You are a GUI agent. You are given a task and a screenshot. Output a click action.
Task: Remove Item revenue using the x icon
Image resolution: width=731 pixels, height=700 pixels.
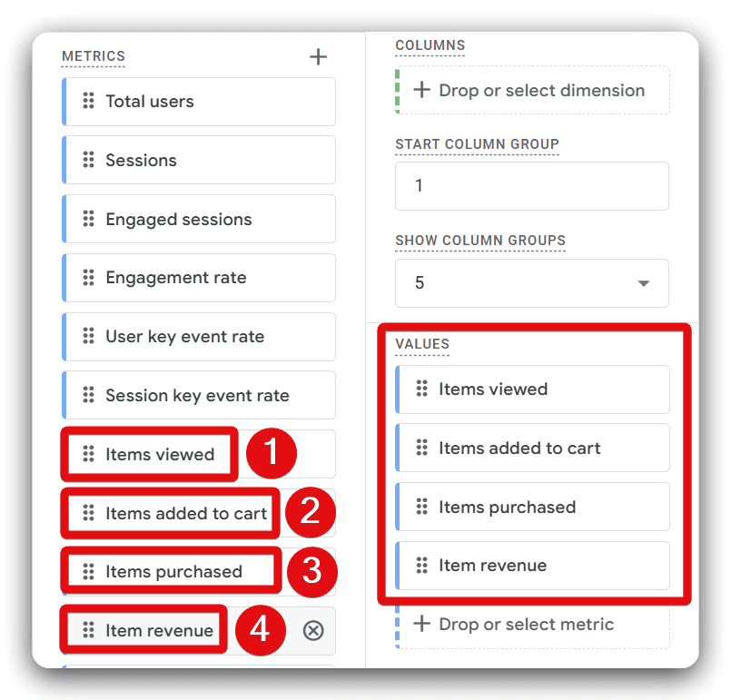313,630
